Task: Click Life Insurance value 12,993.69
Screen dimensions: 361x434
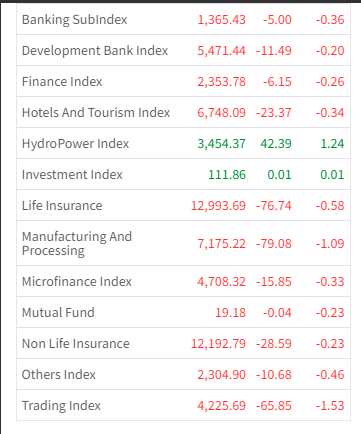Action: point(218,206)
